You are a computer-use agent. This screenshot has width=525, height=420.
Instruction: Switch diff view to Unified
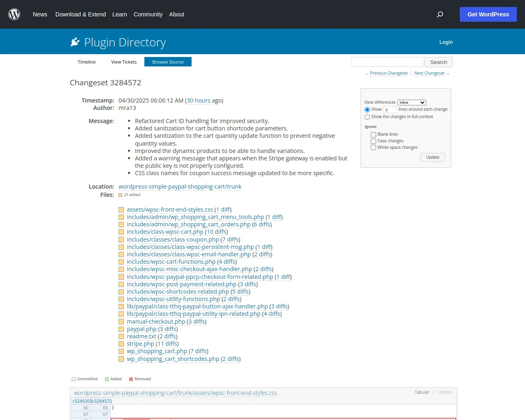point(445,392)
